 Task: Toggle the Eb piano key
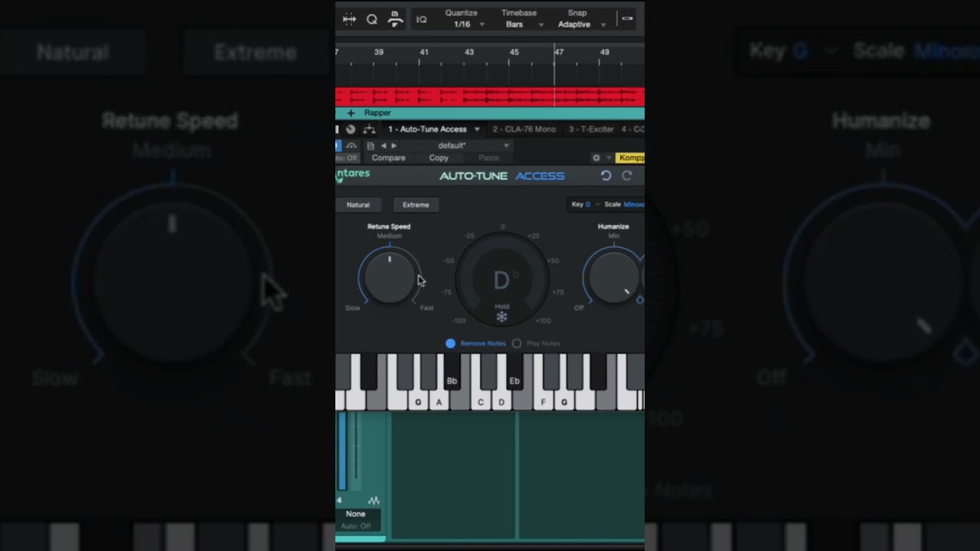click(514, 372)
